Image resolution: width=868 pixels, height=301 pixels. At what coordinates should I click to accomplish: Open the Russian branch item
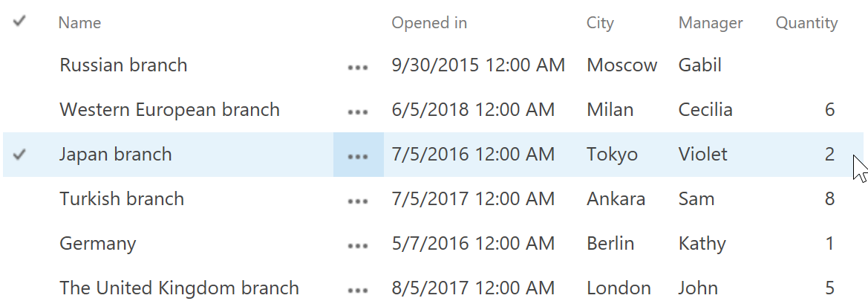coord(123,65)
